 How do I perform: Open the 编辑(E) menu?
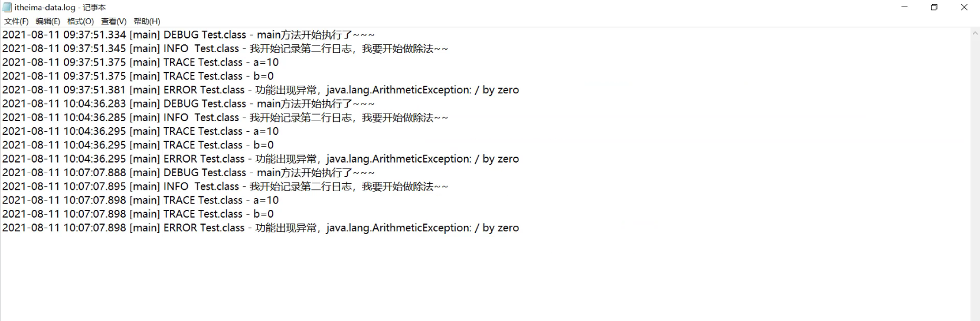point(48,21)
